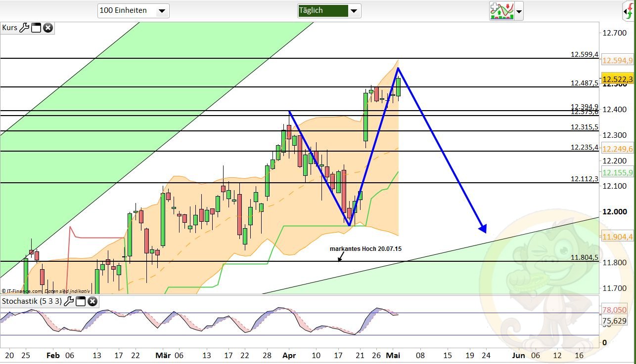Open the Täglich timeframe dropdown
The width and height of the screenshot is (636, 364).
[328, 10]
